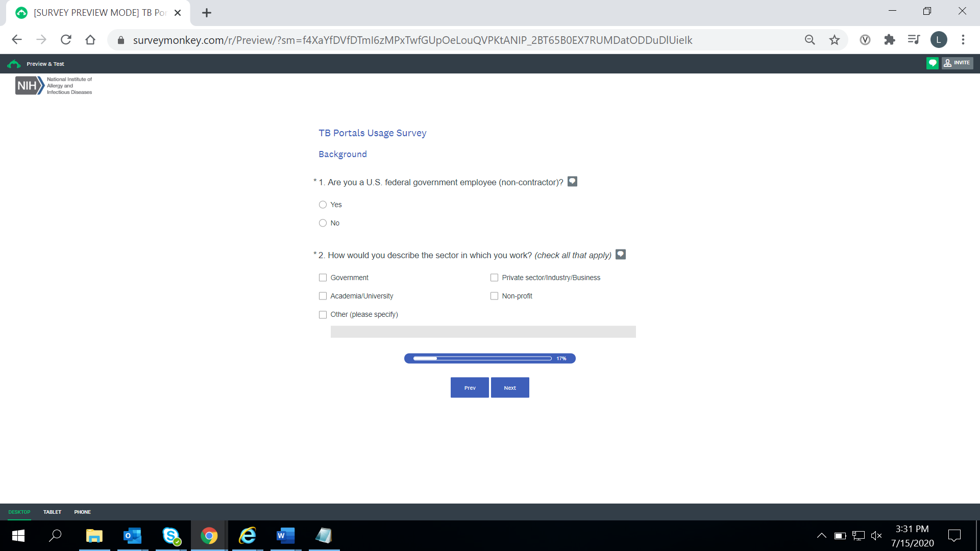Viewport: 980px width, 551px height.
Task: Check the Academia/University box
Action: (323, 296)
